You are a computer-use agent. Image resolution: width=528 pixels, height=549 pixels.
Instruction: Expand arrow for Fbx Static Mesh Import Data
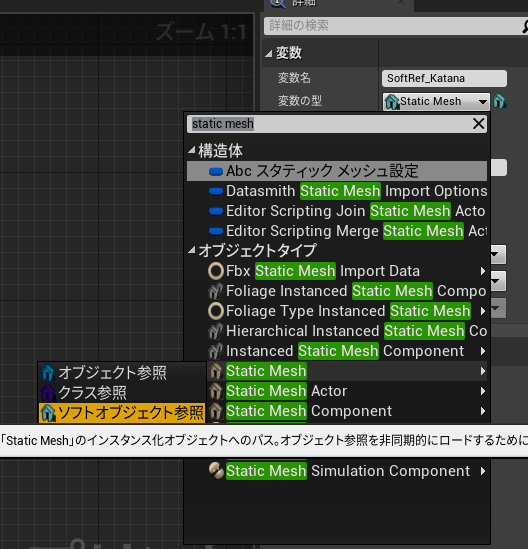[483, 271]
